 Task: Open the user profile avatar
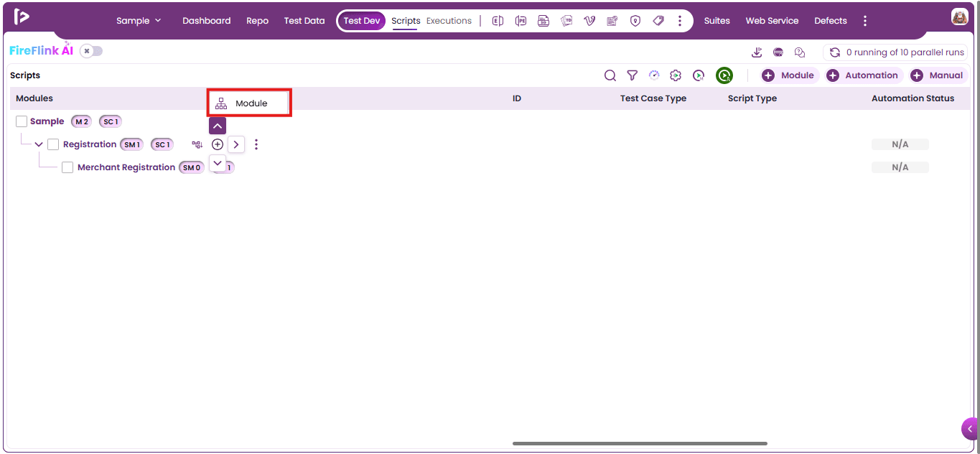(x=960, y=17)
